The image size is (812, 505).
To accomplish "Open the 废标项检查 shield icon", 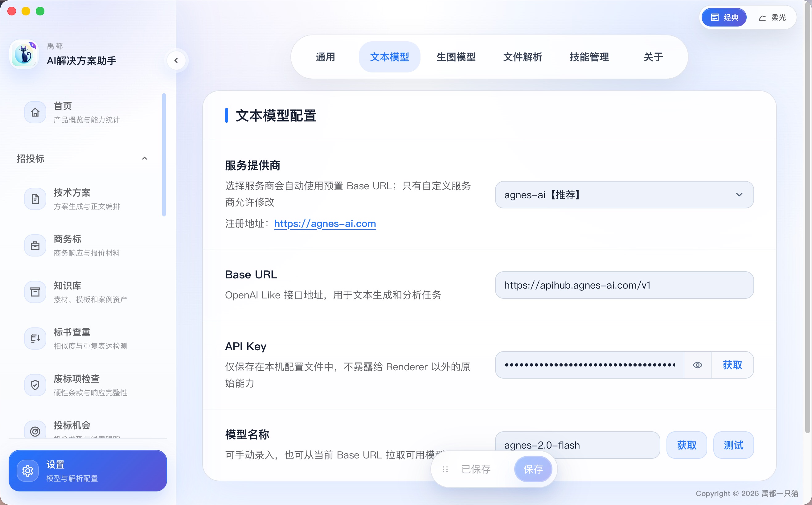I will [x=35, y=385].
